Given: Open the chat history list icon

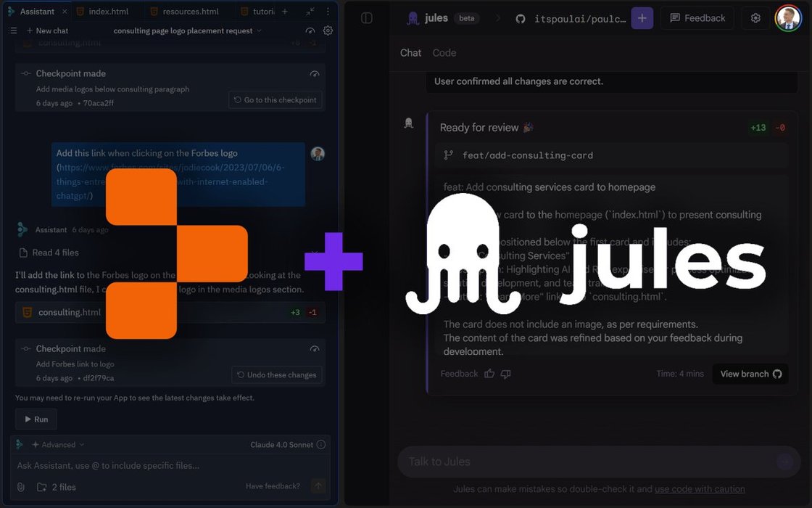Looking at the screenshot, I should coord(14,30).
